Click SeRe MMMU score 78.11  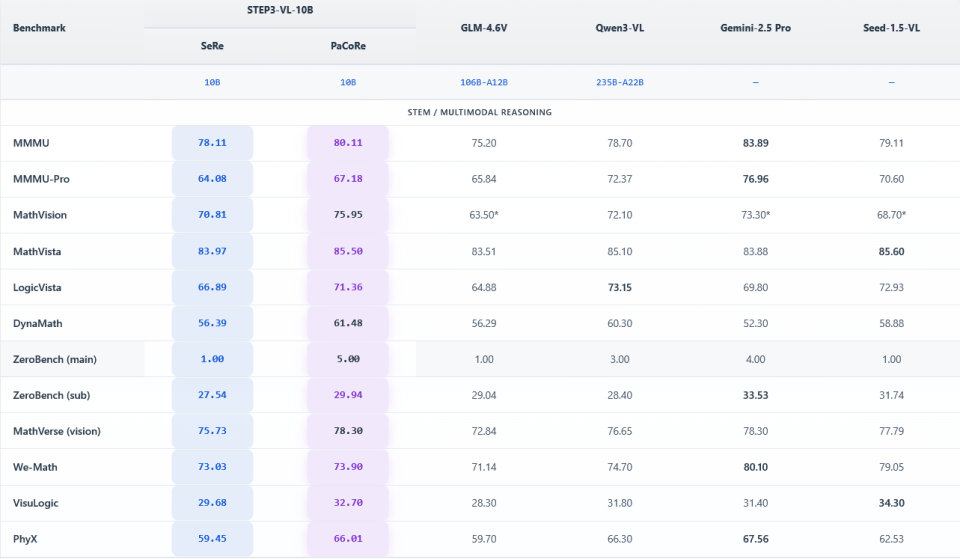pos(212,143)
